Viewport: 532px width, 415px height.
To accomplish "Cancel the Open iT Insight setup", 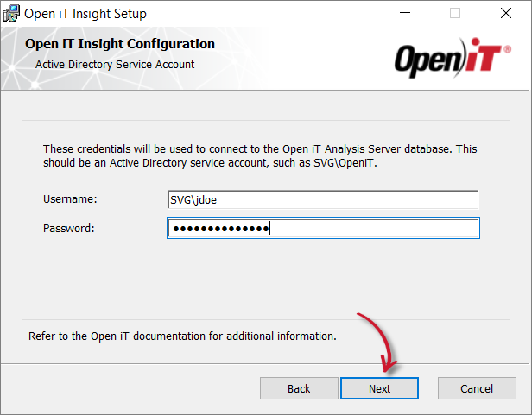I will tap(477, 388).
